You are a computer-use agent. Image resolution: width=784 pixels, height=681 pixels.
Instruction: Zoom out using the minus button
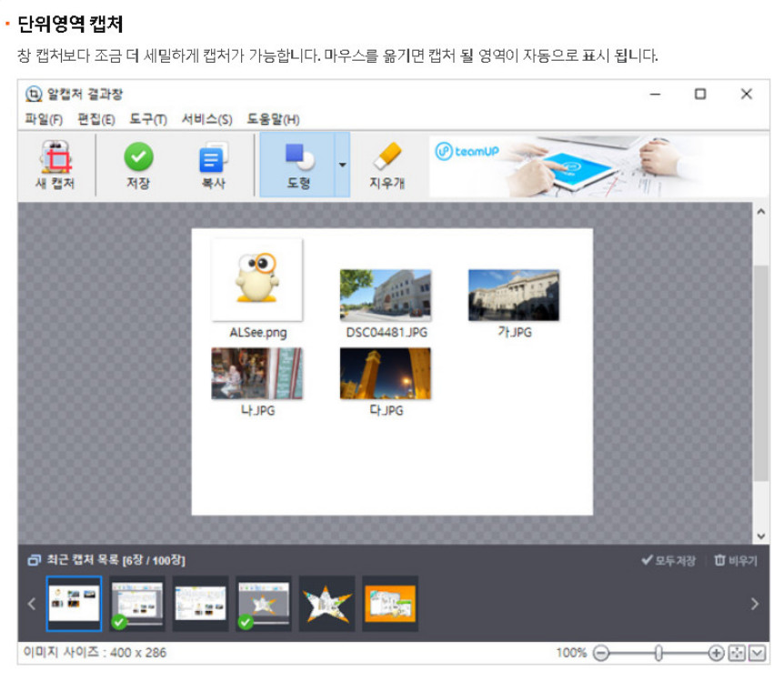tap(601, 653)
